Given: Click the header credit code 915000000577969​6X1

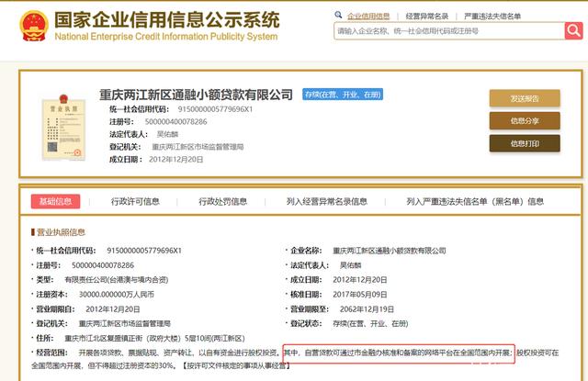Looking at the screenshot, I should coord(215,109).
